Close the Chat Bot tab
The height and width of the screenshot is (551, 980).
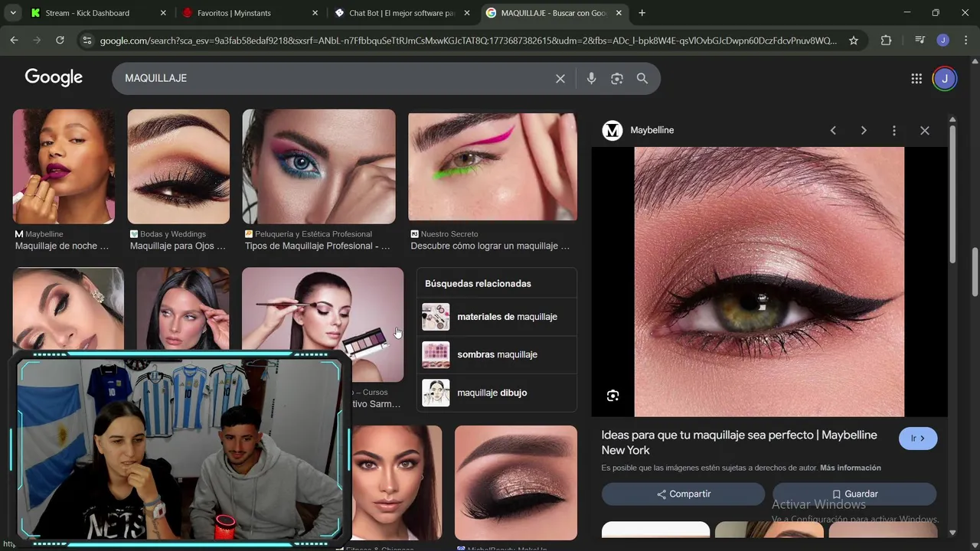tap(467, 13)
